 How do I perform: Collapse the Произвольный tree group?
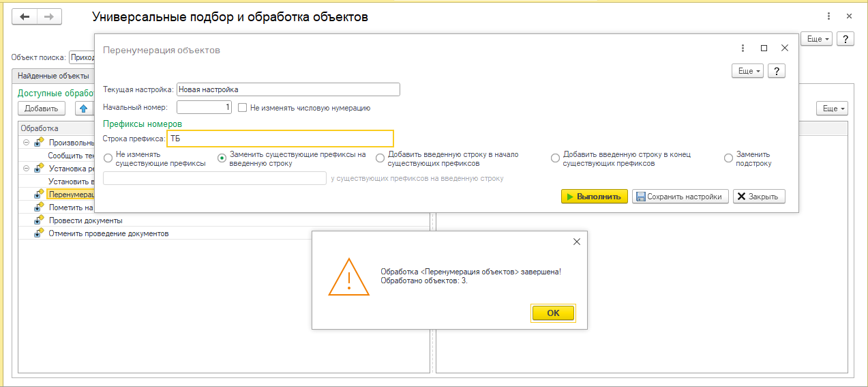(x=27, y=143)
